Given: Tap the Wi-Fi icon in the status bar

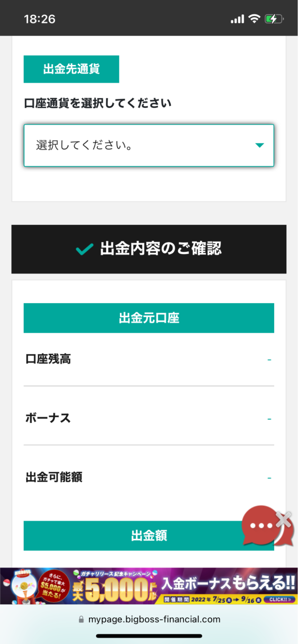Looking at the screenshot, I should pos(254,19).
